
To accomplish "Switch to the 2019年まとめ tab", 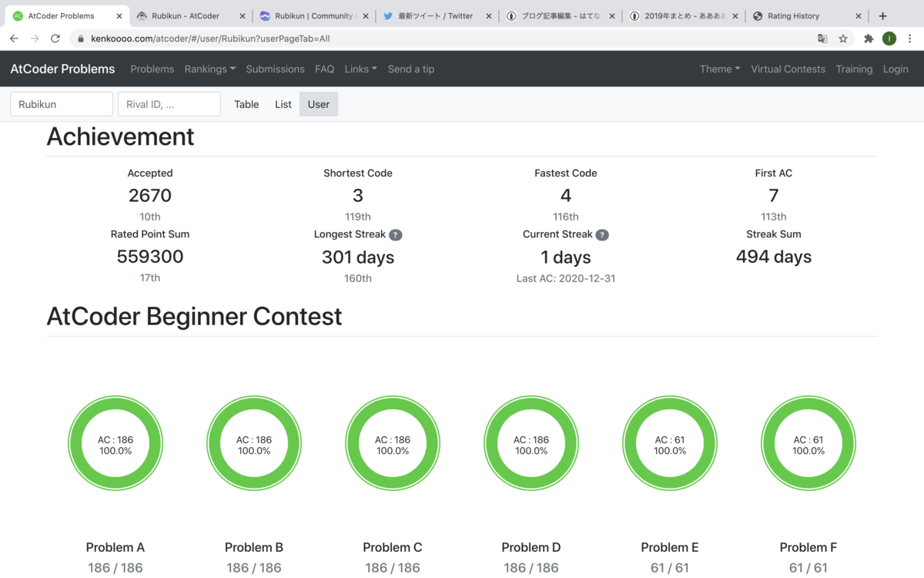I will tap(683, 15).
